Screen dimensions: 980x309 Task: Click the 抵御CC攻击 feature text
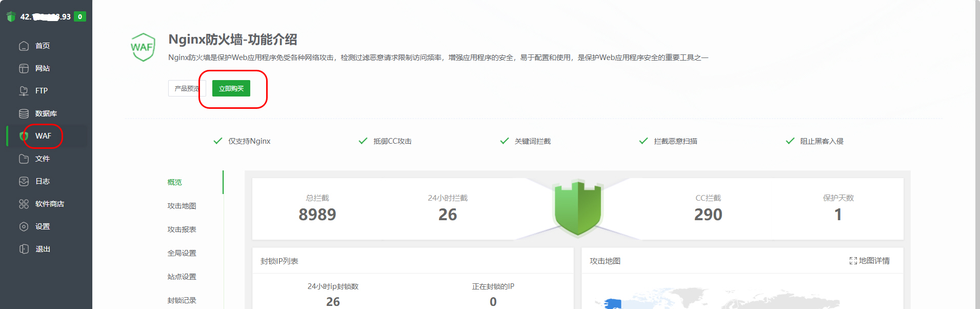[x=392, y=141]
